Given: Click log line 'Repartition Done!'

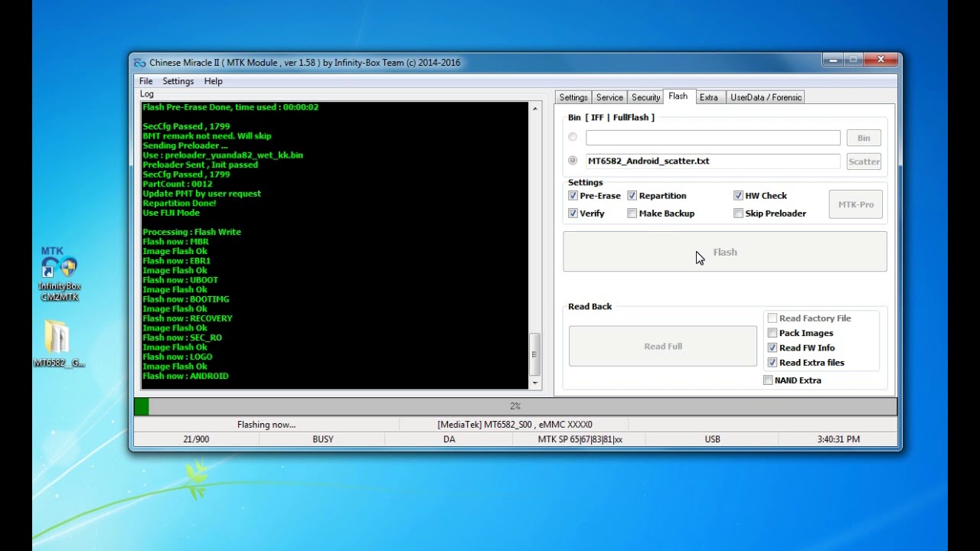Looking at the screenshot, I should (179, 203).
